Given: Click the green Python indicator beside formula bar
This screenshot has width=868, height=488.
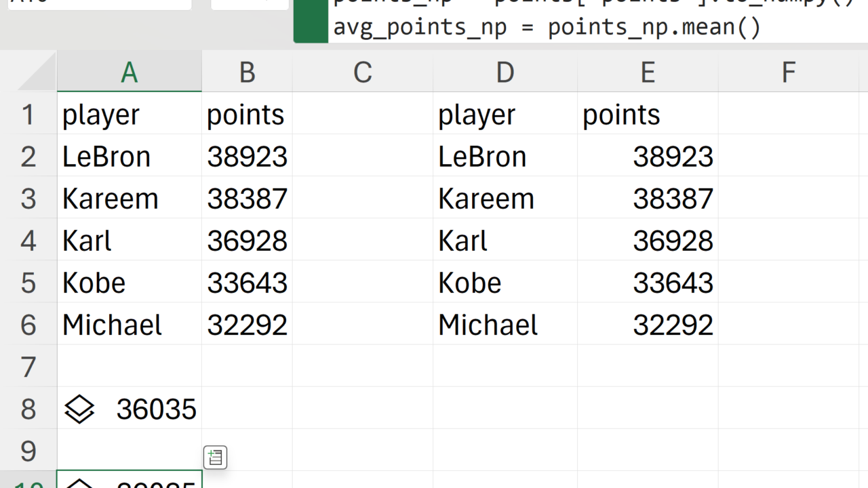Looking at the screenshot, I should [x=311, y=22].
